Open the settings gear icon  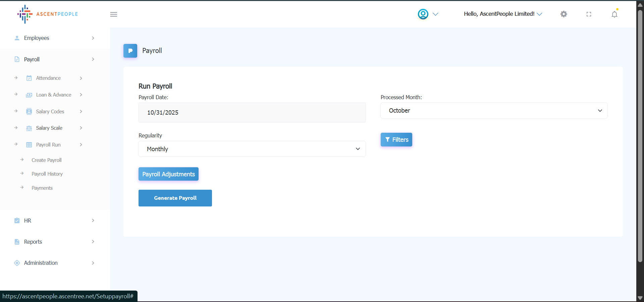click(x=564, y=14)
